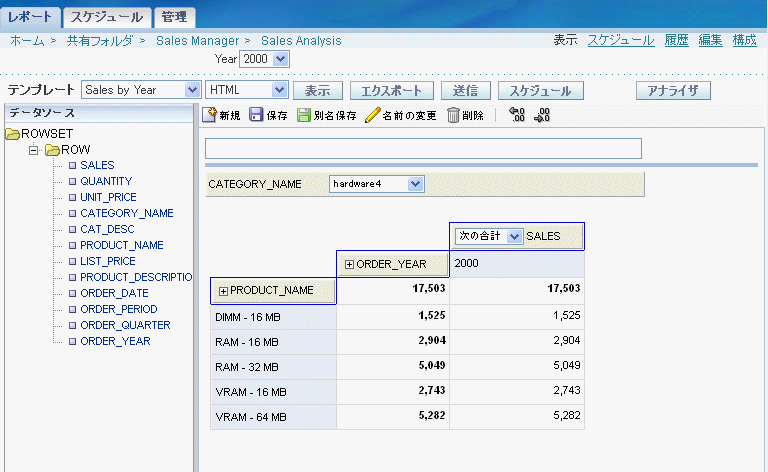Image resolution: width=768 pixels, height=472 pixels.
Task: Select the ORDER_DATE field square icon
Action: pyautogui.click(x=72, y=293)
